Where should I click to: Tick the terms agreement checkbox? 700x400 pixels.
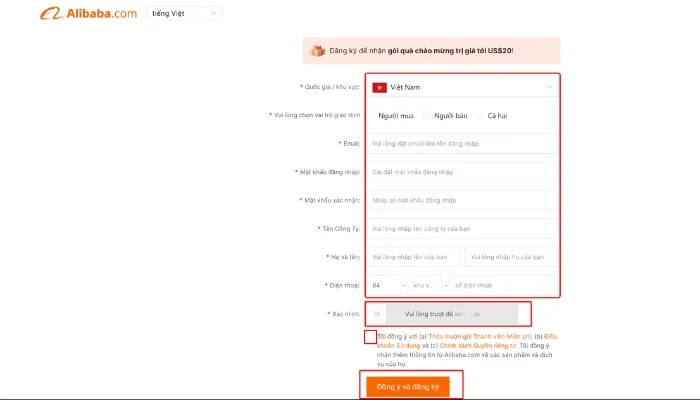tap(370, 337)
